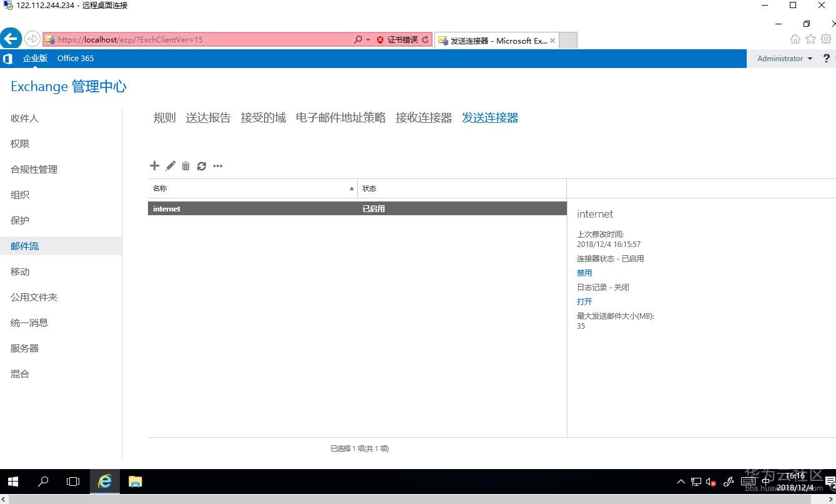
Task: Unmute the speaker in the system tray
Action: coord(711,481)
